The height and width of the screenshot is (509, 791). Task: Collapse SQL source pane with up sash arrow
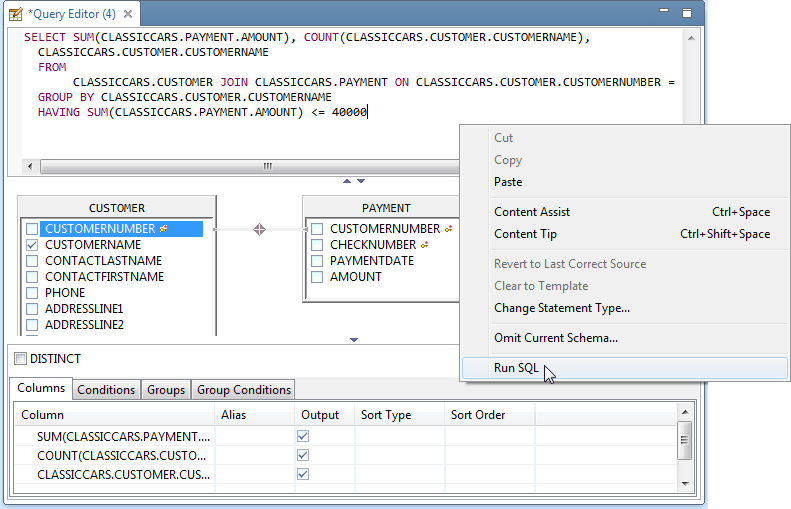pos(347,182)
